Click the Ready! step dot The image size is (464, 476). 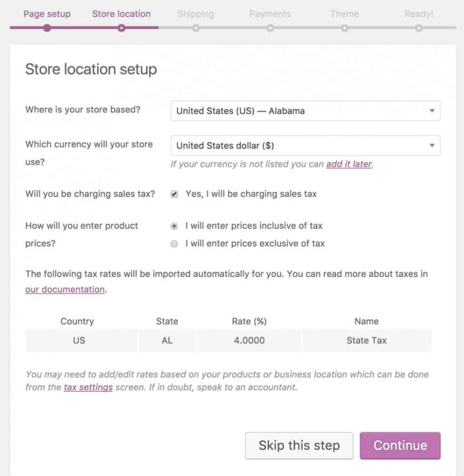pyautogui.click(x=419, y=28)
